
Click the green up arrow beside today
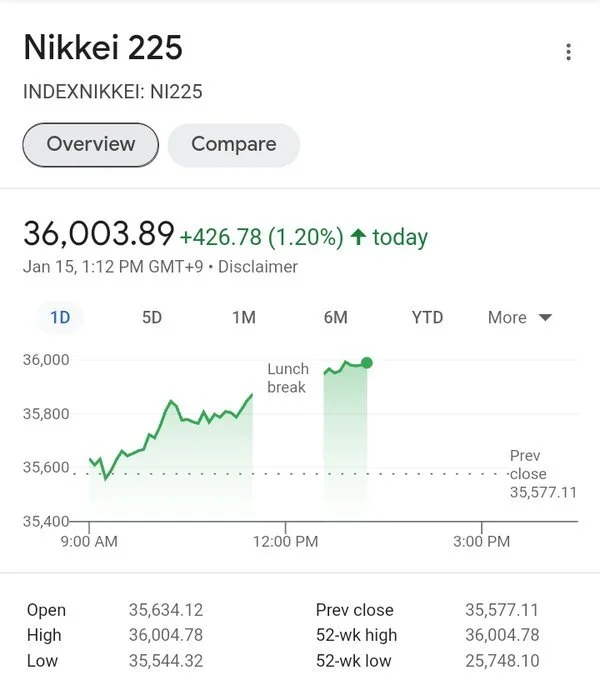click(x=358, y=237)
